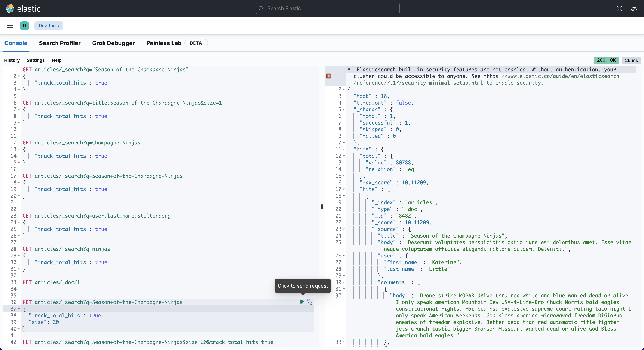644x350 pixels.
Task: Collapse the "user" object in response
Action: click(x=344, y=256)
